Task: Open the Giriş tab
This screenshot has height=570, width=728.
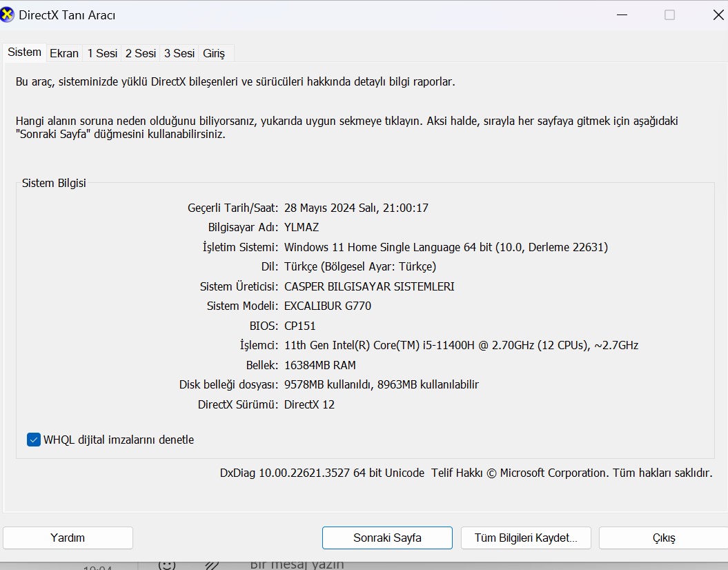Action: click(x=214, y=53)
